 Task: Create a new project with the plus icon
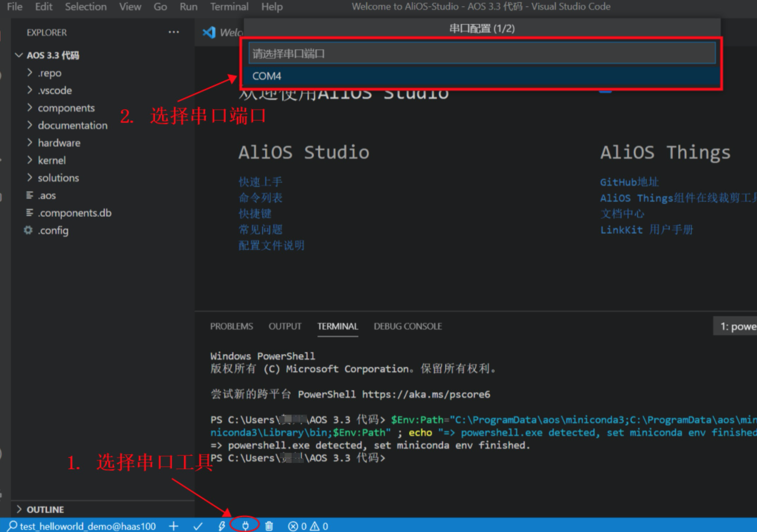174,526
